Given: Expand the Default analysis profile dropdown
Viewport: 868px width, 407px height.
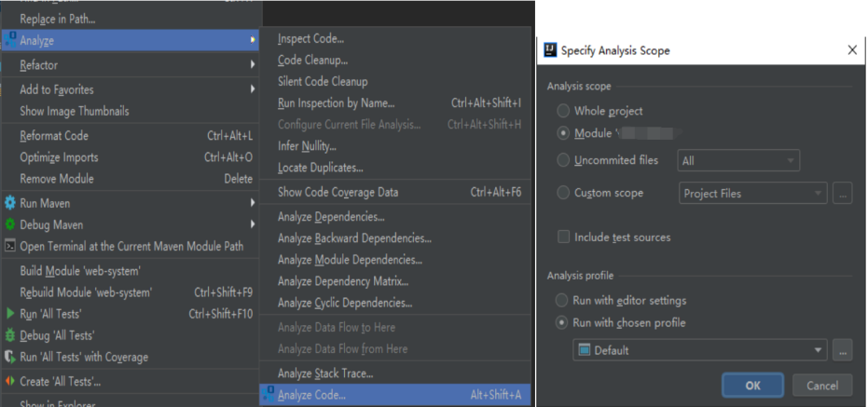Looking at the screenshot, I should coord(699,350).
